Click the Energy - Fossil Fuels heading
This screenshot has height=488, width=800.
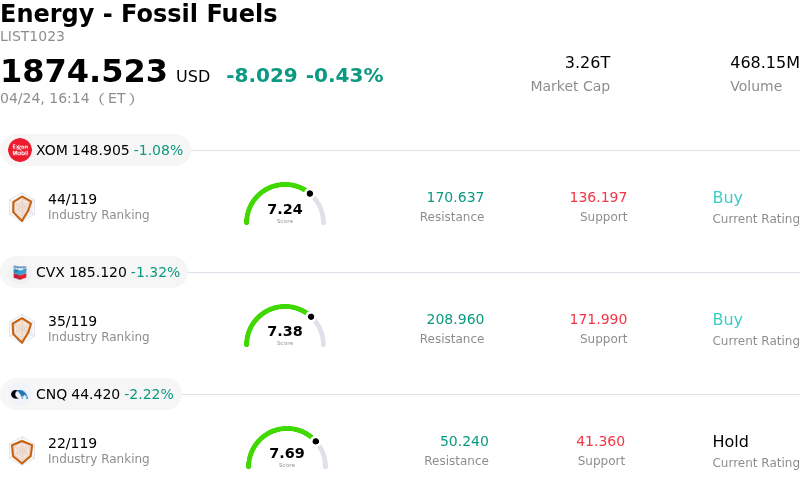pos(139,14)
